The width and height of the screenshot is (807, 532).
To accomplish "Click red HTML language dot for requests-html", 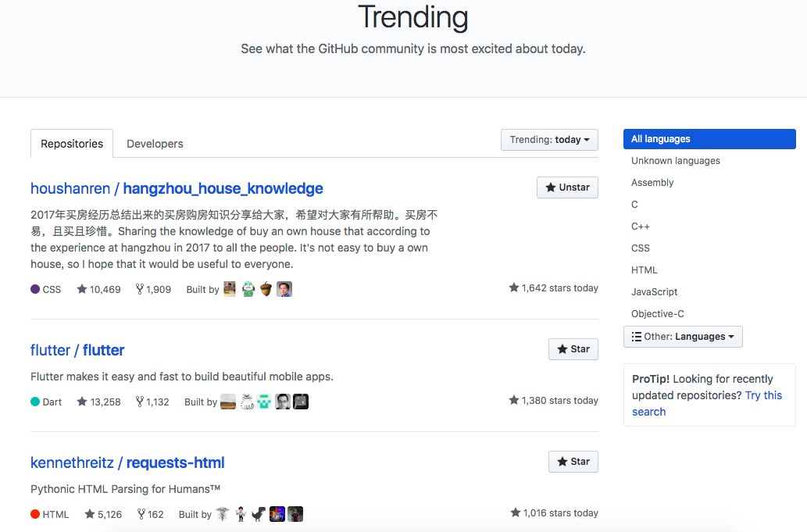I will point(35,514).
